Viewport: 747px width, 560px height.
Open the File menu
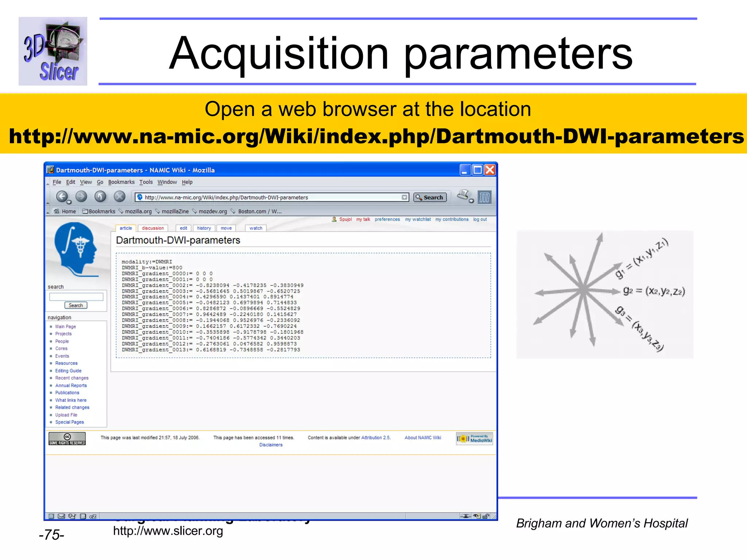(57, 182)
